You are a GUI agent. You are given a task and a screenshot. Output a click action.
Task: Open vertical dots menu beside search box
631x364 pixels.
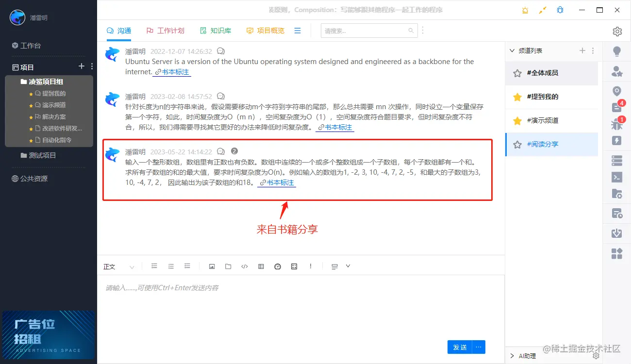[x=423, y=30]
